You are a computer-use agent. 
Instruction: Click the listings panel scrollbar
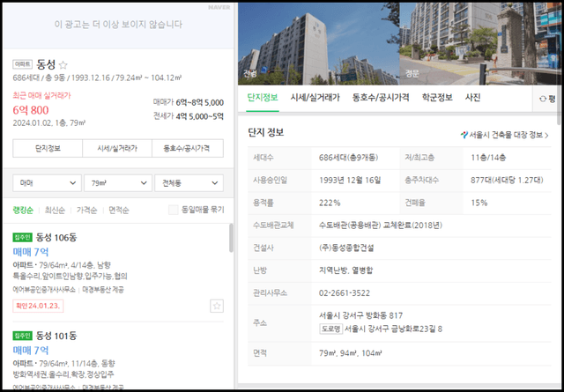click(x=231, y=238)
